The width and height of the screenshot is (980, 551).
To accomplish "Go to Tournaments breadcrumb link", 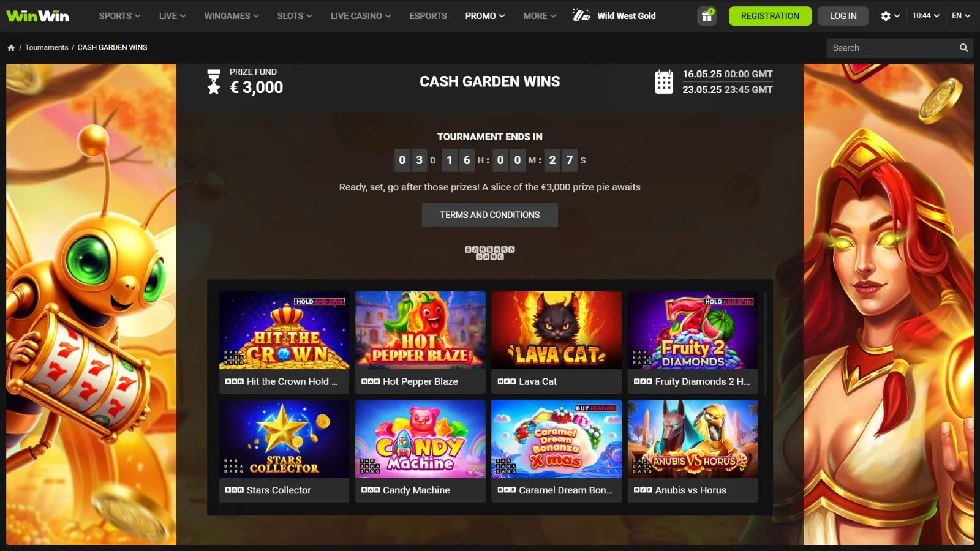I will [x=47, y=48].
